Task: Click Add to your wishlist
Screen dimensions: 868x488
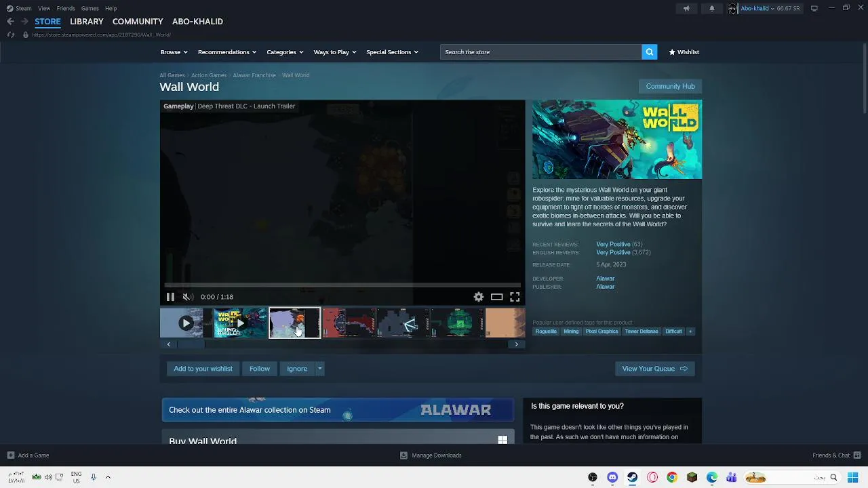Action: click(203, 369)
